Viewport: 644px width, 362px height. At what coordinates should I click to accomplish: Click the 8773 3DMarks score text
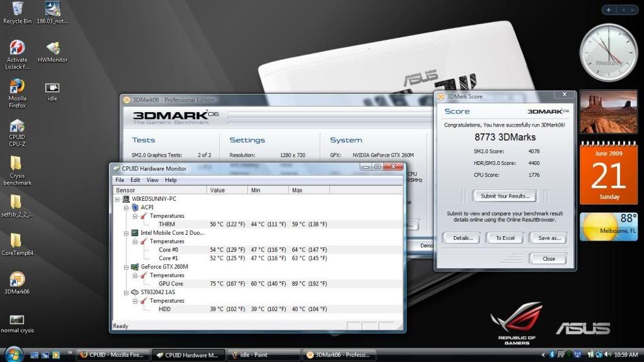[x=505, y=137]
